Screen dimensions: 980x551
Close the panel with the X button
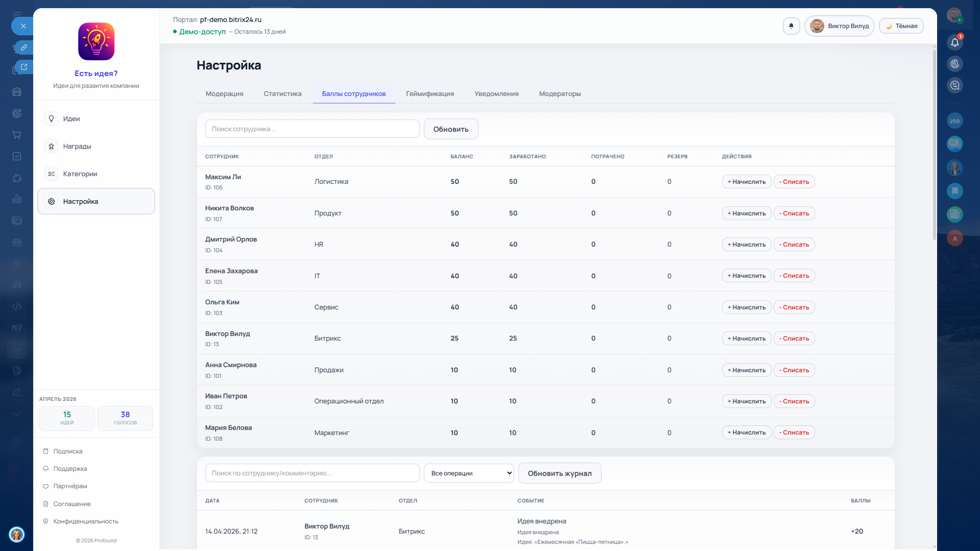tap(23, 26)
